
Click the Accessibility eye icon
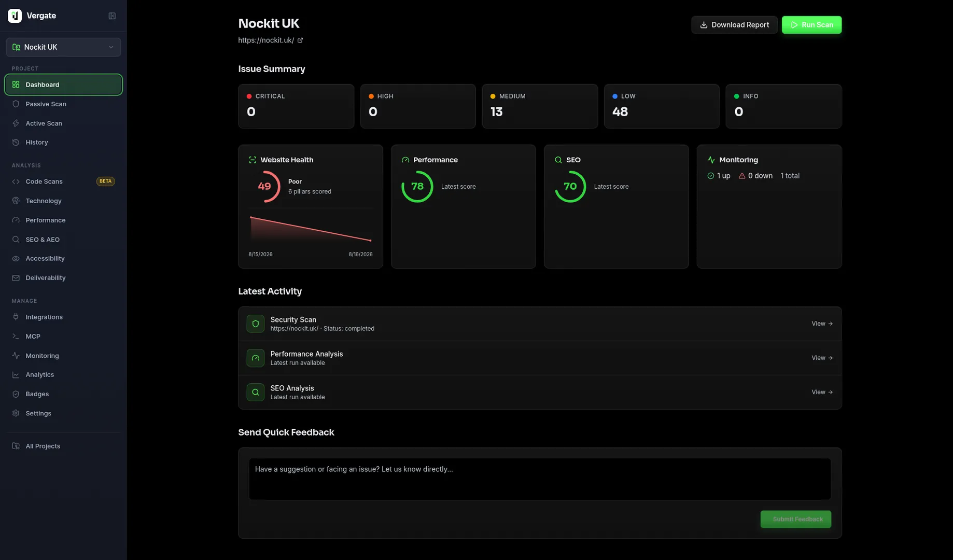click(x=16, y=259)
